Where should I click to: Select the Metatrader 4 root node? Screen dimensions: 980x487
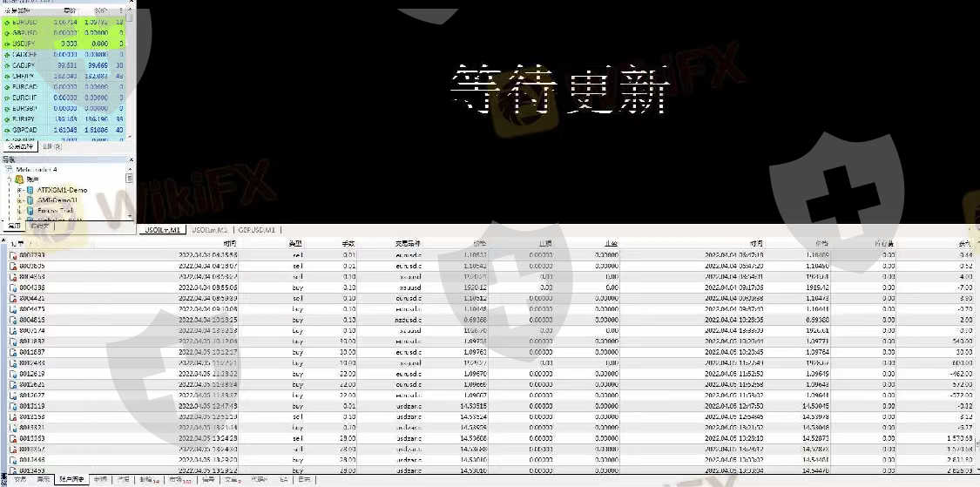pos(37,169)
